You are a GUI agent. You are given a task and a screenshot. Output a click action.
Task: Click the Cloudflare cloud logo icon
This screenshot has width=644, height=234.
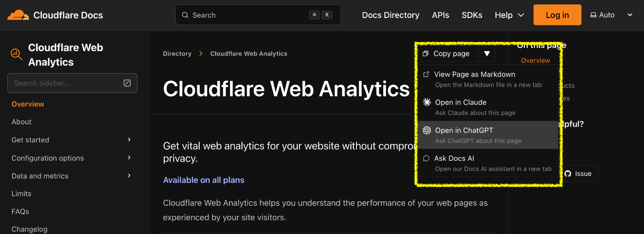pos(18,15)
